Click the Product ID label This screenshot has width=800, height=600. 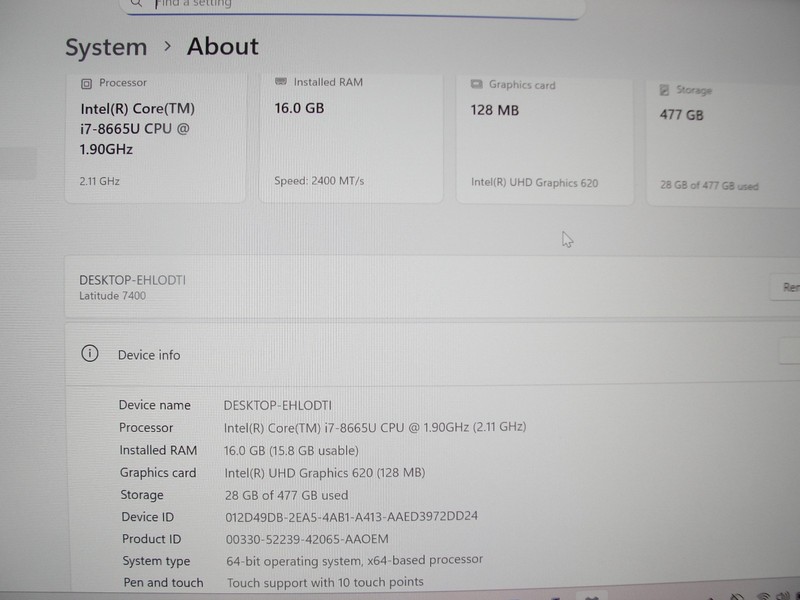pos(152,539)
